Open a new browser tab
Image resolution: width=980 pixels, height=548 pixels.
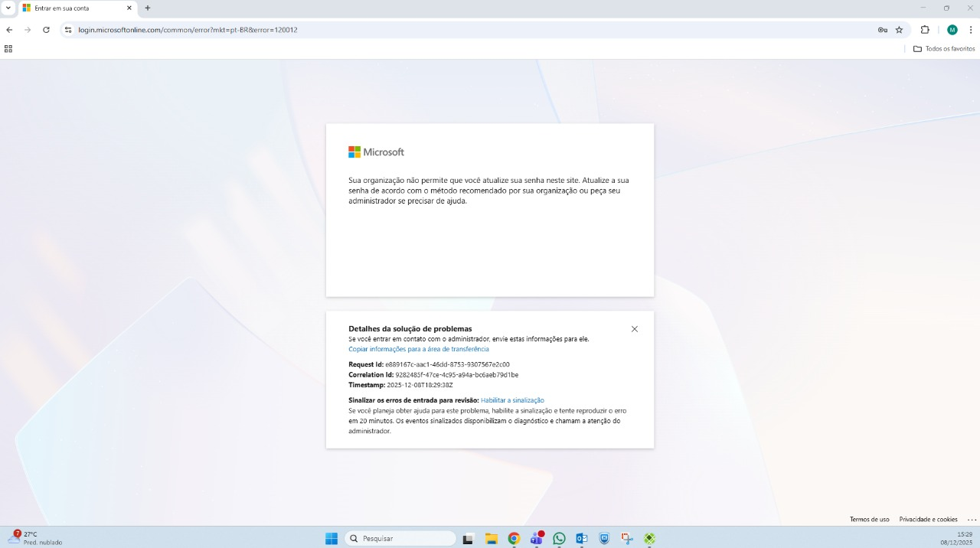point(148,8)
